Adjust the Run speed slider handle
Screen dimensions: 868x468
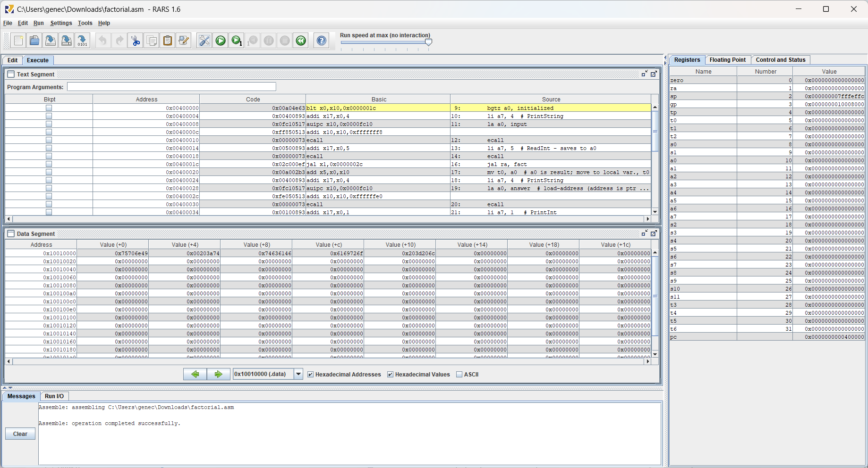pos(428,42)
